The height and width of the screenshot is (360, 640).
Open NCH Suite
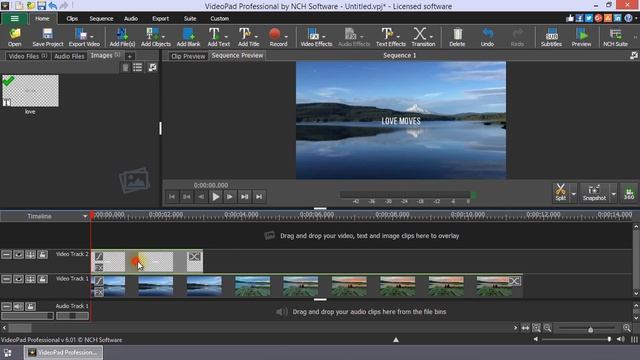coord(616,37)
